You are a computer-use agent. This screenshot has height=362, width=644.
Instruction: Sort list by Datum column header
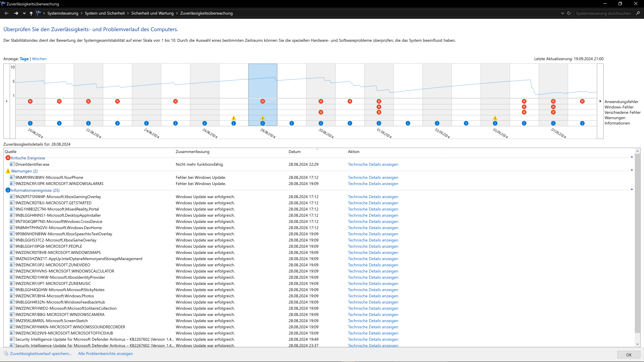point(294,152)
